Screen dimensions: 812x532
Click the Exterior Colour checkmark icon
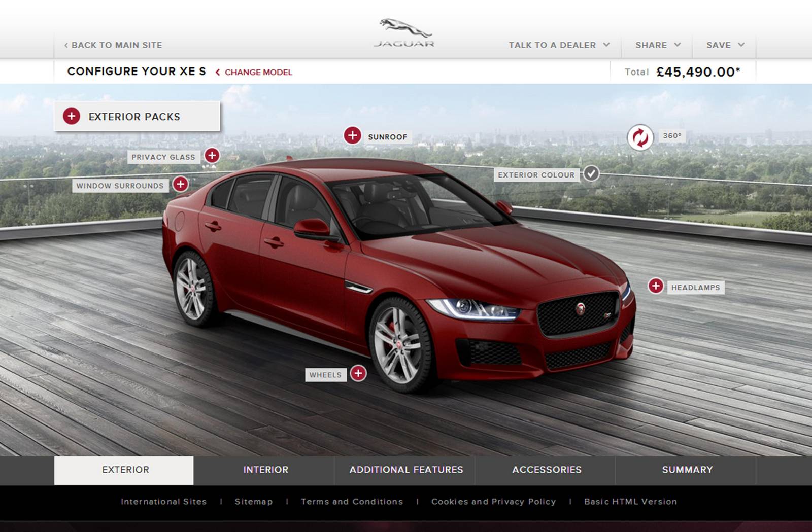tap(591, 173)
